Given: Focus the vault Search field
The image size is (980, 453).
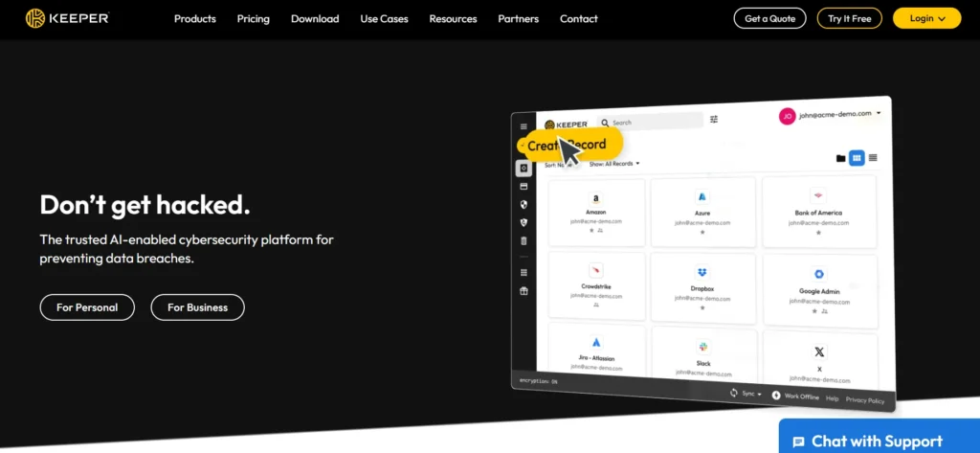Looking at the screenshot, I should click(x=650, y=122).
